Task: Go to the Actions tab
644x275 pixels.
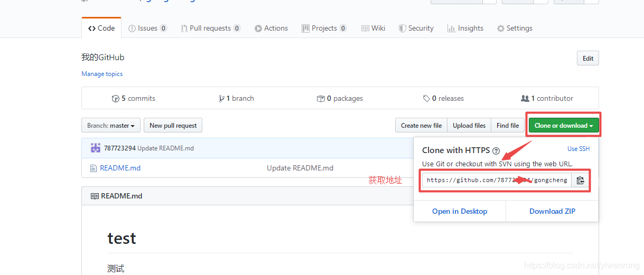Action: [271, 28]
